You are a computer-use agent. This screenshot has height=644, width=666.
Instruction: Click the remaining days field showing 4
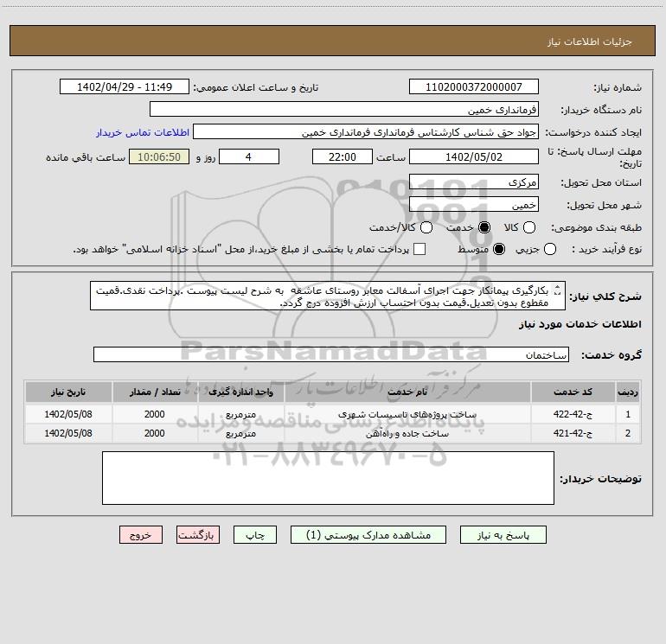(249, 156)
